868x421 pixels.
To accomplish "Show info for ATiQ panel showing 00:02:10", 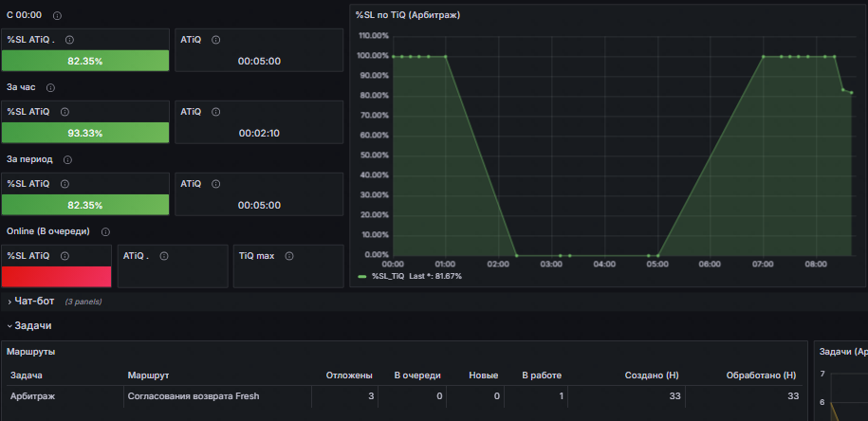I will [x=216, y=112].
